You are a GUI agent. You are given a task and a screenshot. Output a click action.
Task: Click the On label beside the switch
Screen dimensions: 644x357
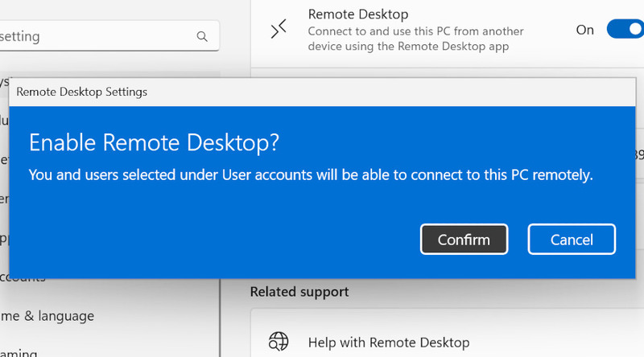pos(585,30)
